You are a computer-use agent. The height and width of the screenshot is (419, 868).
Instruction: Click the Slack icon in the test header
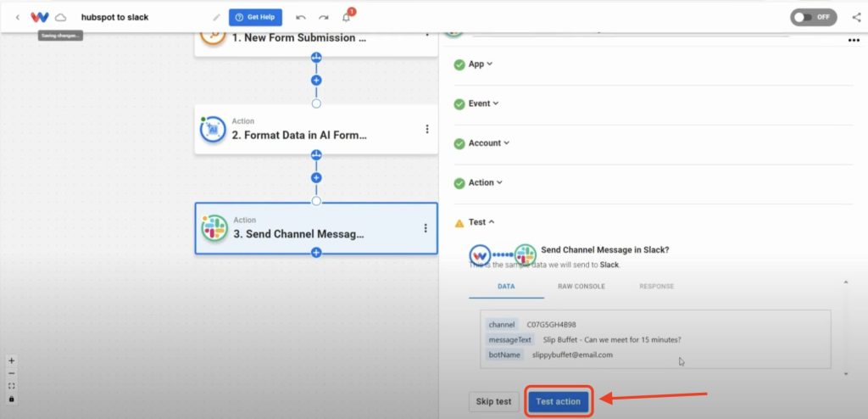tap(525, 255)
